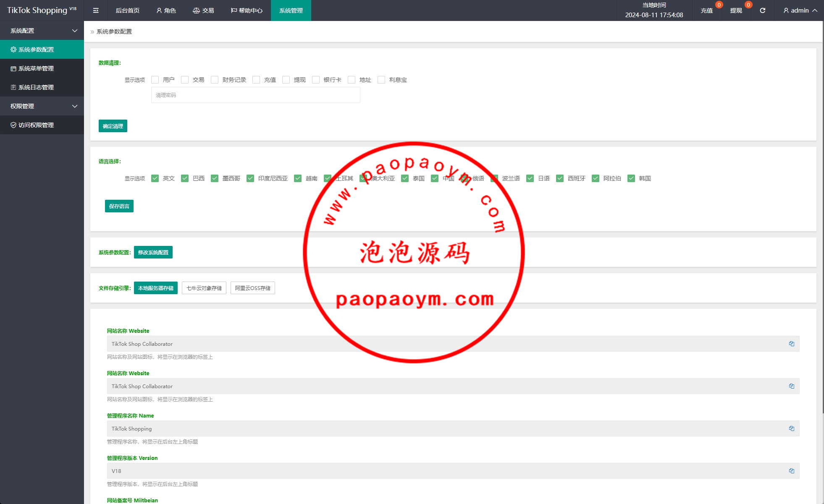The image size is (824, 504).
Task: Switch to 帮助中心 in top navigation
Action: (x=247, y=10)
